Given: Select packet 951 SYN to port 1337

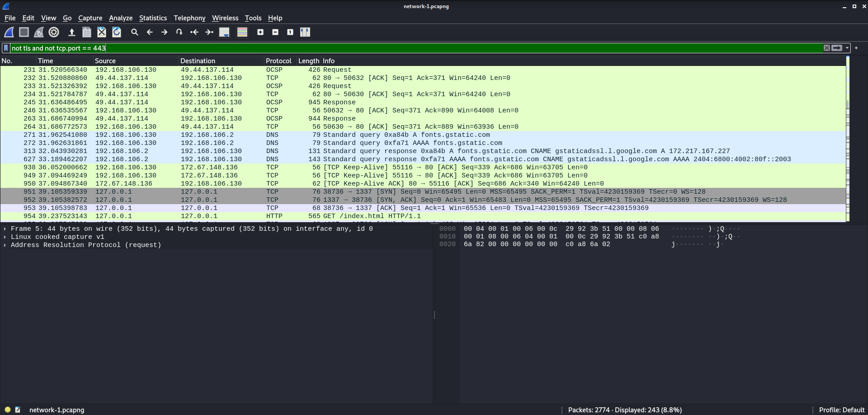Looking at the screenshot, I should click(x=423, y=192).
